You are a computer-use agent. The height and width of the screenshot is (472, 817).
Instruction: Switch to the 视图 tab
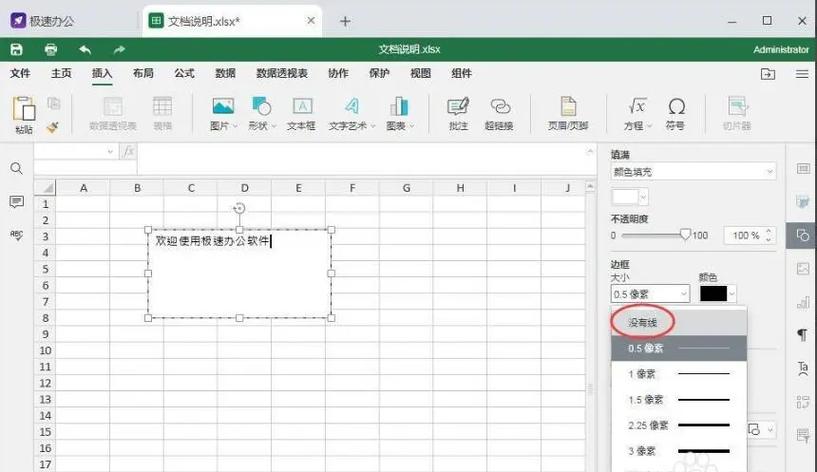point(420,73)
